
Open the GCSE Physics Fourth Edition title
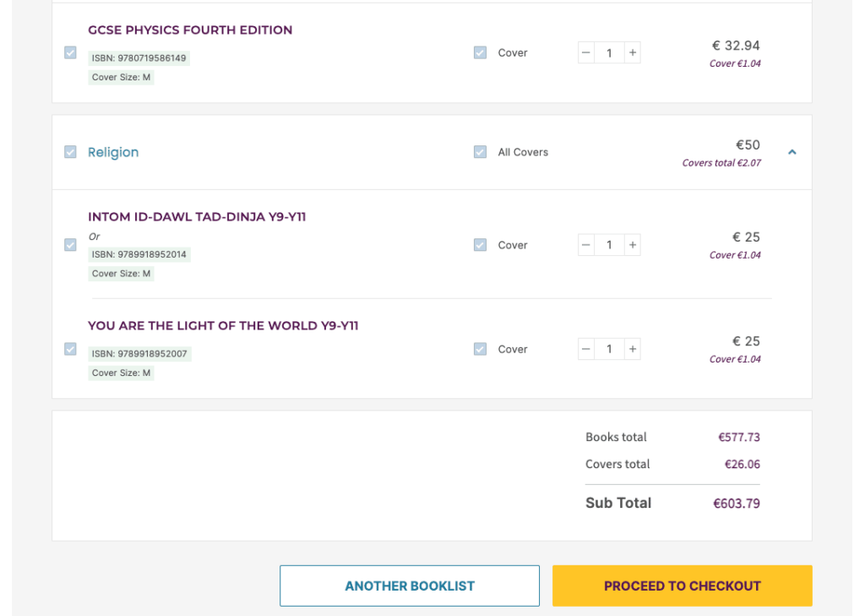tap(190, 30)
